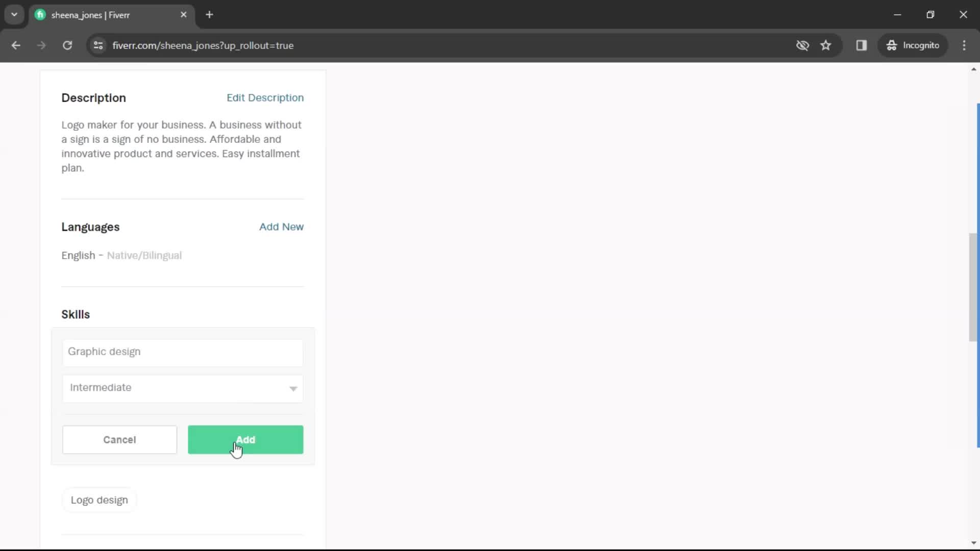Click the split screen browser icon
This screenshot has width=980, height=551.
tap(862, 45)
